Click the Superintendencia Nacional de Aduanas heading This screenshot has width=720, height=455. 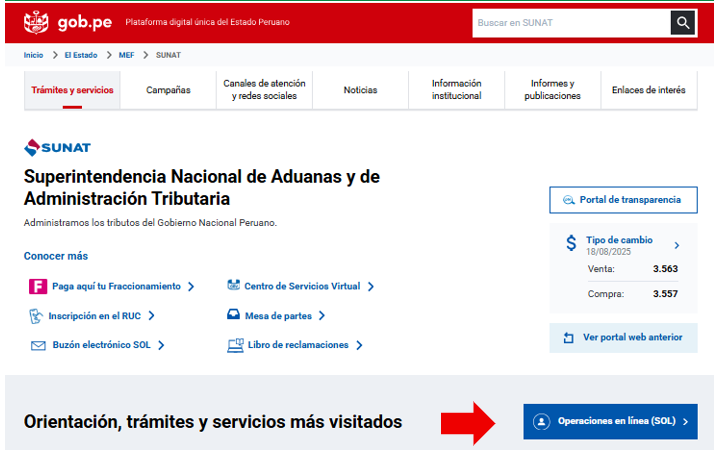tap(202, 188)
